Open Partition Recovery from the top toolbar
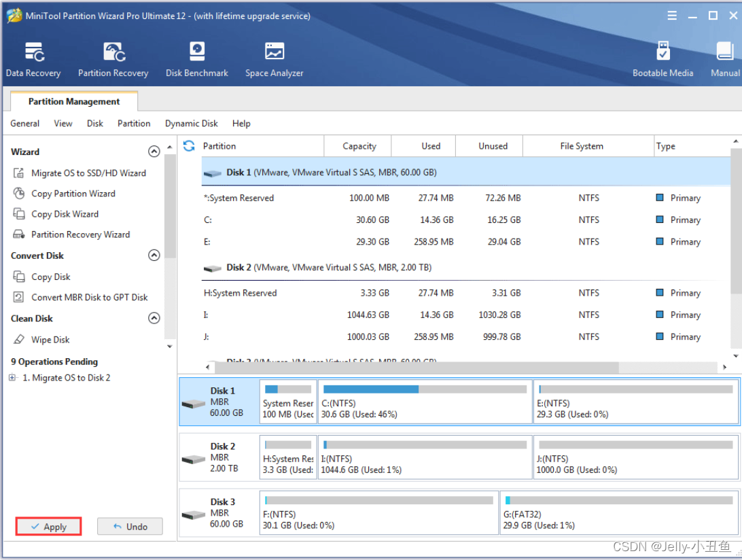 (x=113, y=58)
